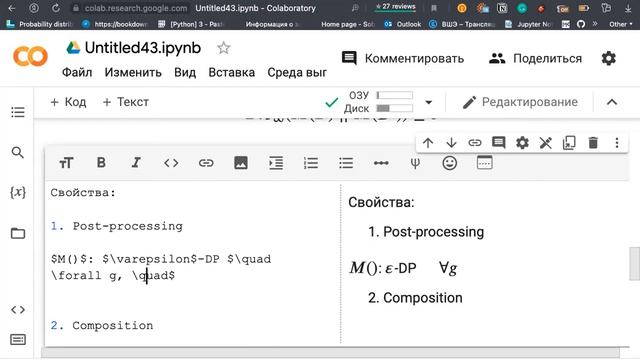Collapse the header with chevron arrow
The image size is (640, 360).
click(x=611, y=102)
